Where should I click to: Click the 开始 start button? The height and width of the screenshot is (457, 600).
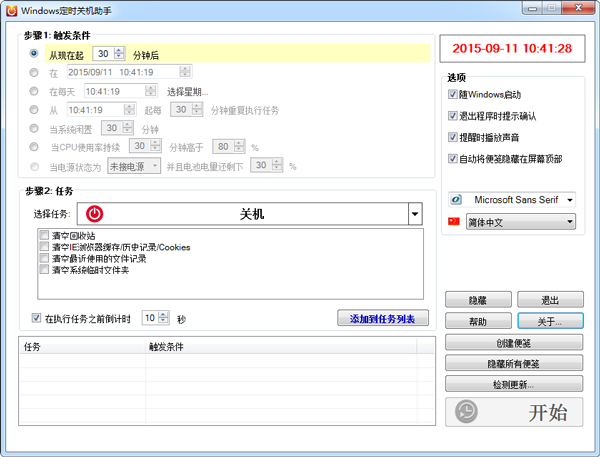[514, 412]
